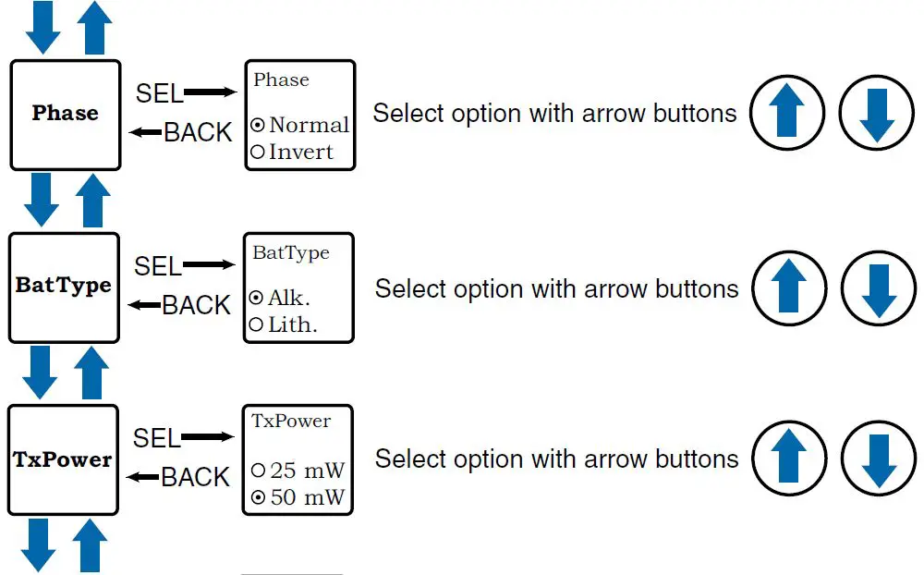Screen dimensions: 924x575
Task: Hit the up arrow button in TxPower row
Action: tap(788, 459)
